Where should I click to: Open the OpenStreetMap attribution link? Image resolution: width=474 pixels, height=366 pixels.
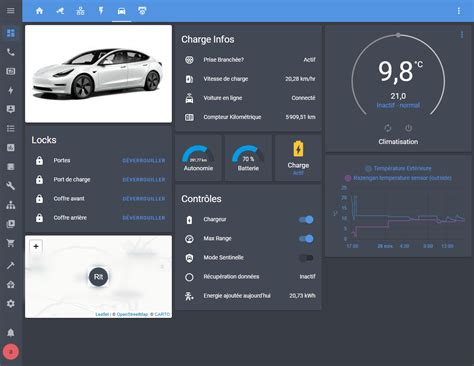click(132, 314)
